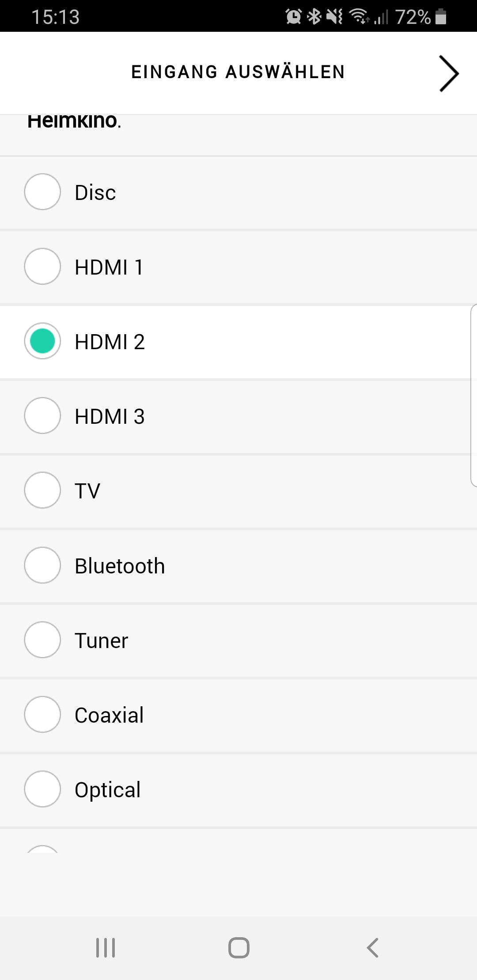Tap the selected HDMI 2 radio button
477x980 pixels.
[42, 341]
